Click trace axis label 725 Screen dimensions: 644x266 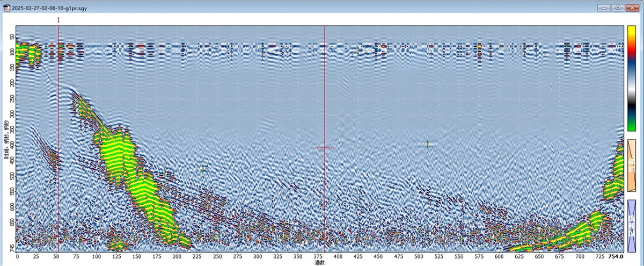(x=601, y=257)
